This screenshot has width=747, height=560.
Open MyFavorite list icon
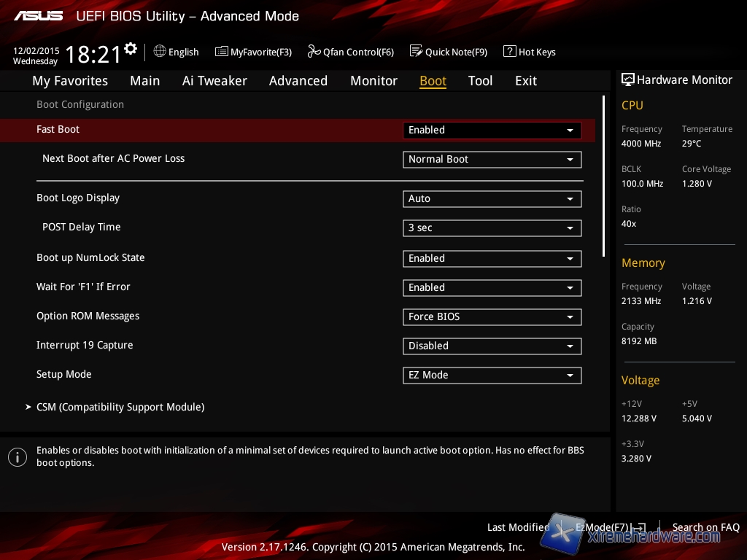pos(221,51)
